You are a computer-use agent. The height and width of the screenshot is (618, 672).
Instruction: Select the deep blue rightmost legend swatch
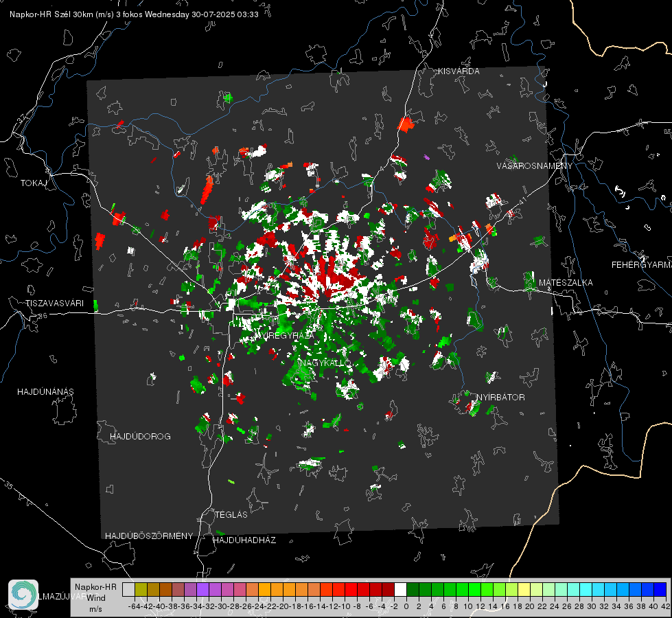tap(660, 589)
